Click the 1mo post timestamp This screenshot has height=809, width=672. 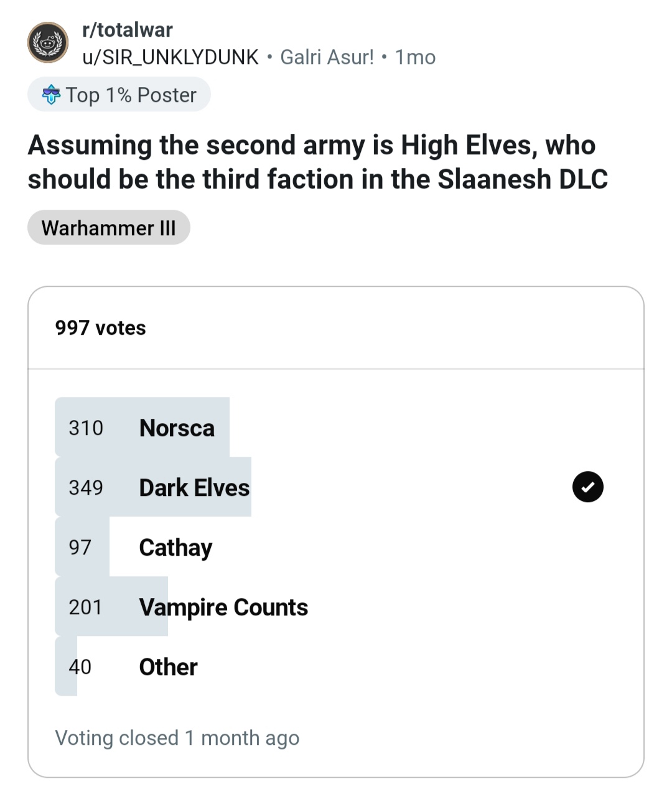[415, 57]
